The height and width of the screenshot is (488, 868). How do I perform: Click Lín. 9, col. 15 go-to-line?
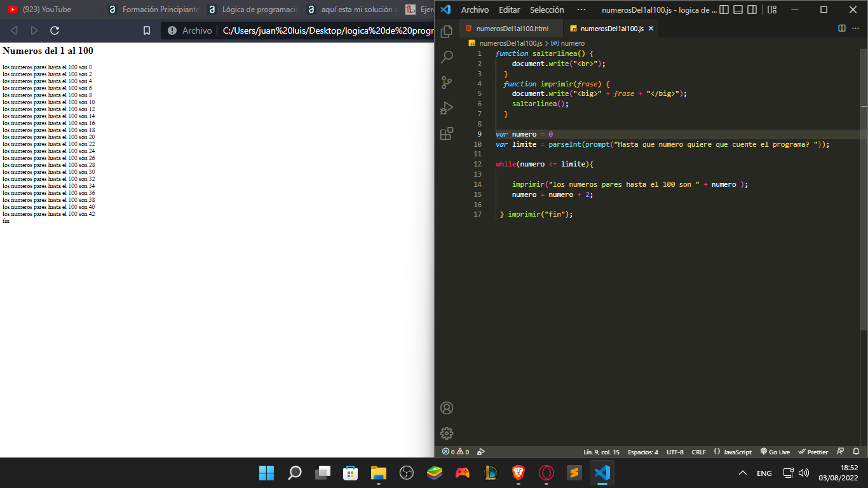pos(601,452)
